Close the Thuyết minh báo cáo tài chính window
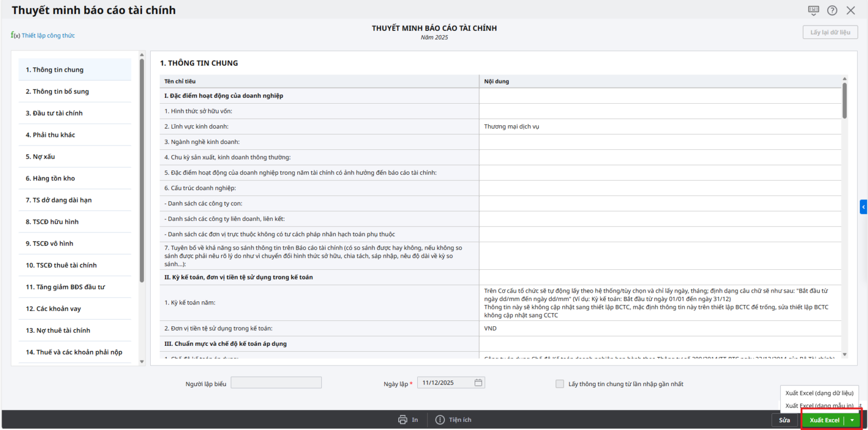This screenshot has height=430, width=868. (851, 10)
